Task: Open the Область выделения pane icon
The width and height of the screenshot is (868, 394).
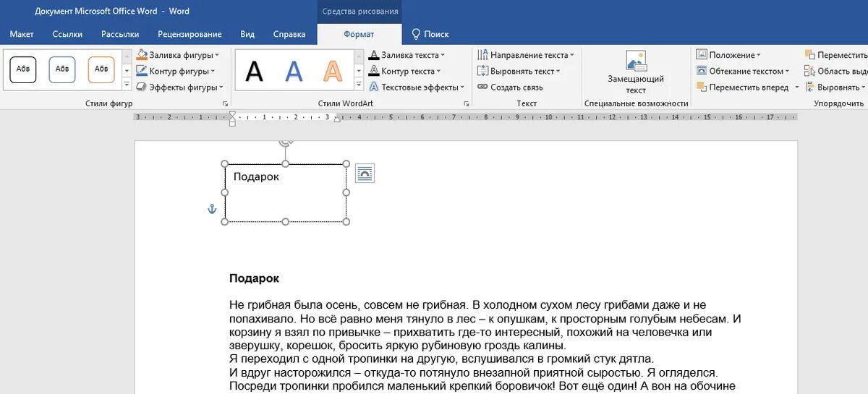Action: coord(810,71)
